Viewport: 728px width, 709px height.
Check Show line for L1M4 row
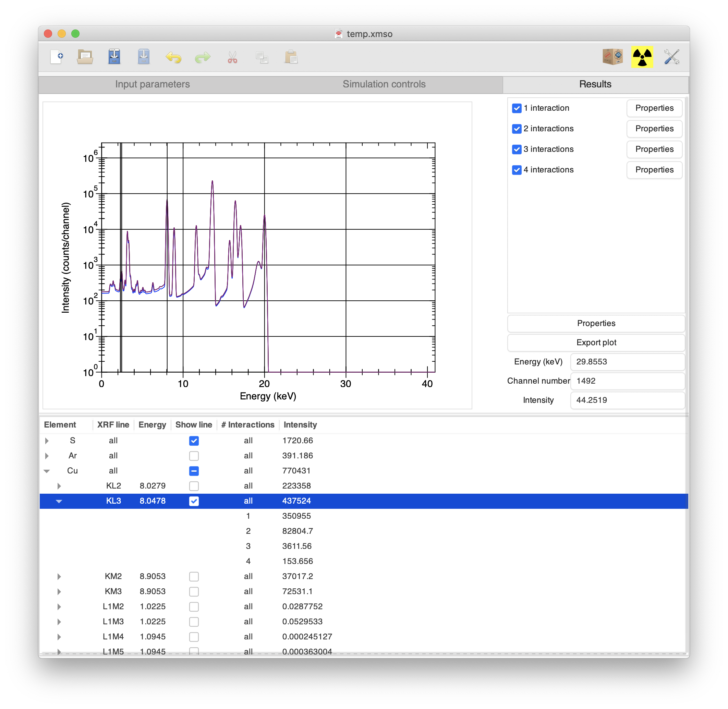194,636
